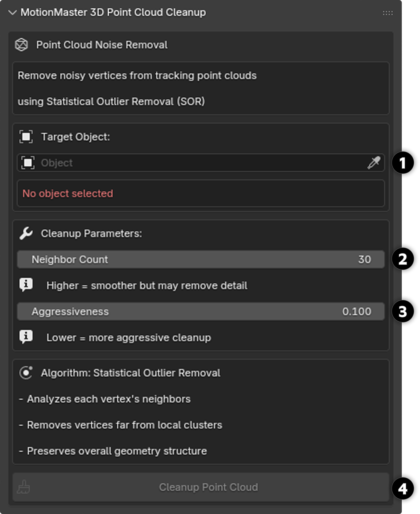
Task: Click the Cleanup Parameters wrench icon
Action: (x=26, y=234)
